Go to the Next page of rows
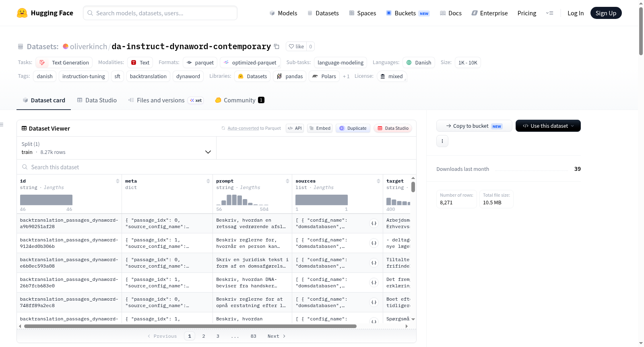The height and width of the screenshot is (347, 644). tap(277, 336)
